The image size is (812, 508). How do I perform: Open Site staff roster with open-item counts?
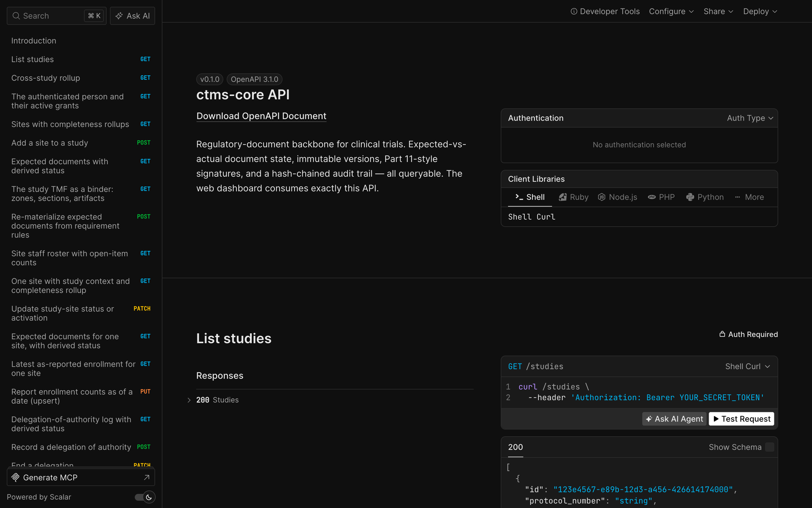81,258
